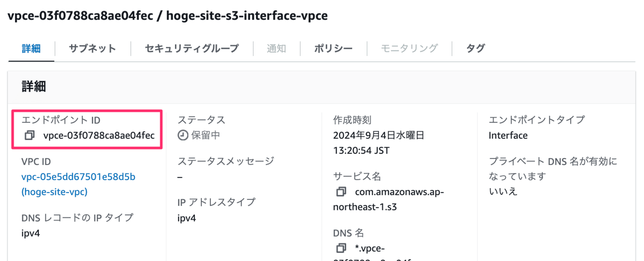Copy the service name com.amazonaws.ap-northeast-1.s3
644x261 pixels.
click(341, 192)
